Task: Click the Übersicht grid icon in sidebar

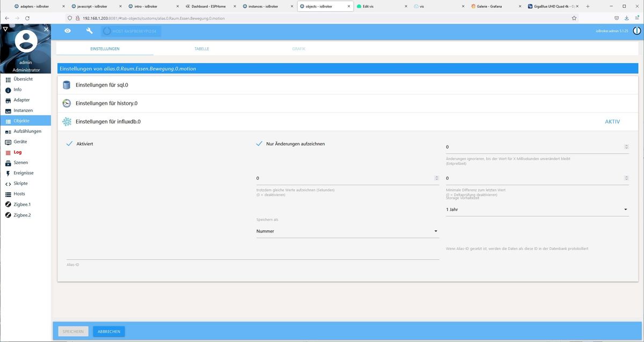Action: coord(8,79)
